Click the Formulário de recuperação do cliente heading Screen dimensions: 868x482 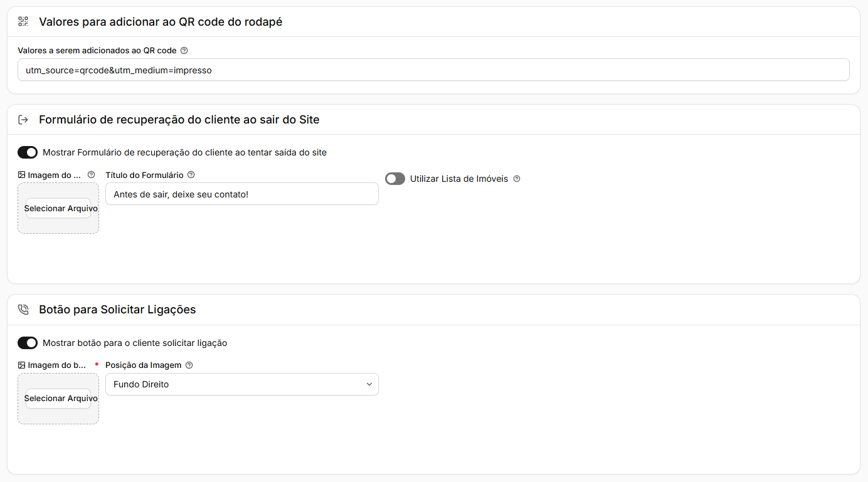[x=179, y=120]
